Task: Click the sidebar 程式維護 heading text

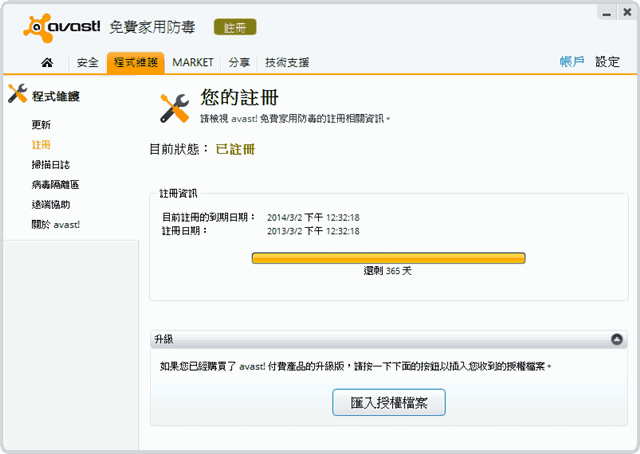Action: coord(56,96)
